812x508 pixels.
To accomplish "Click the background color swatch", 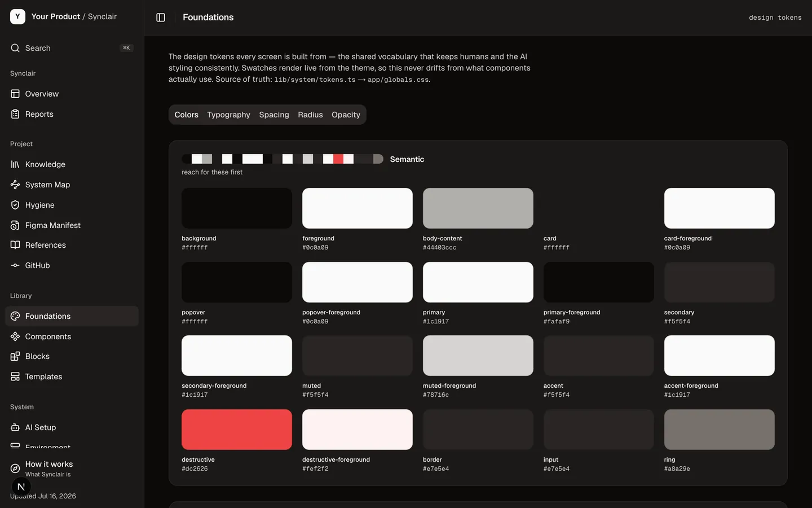I will coord(237,208).
